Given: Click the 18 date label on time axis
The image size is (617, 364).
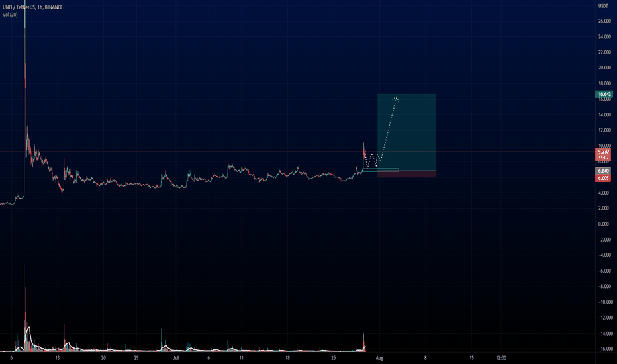Looking at the screenshot, I should pos(287,358).
